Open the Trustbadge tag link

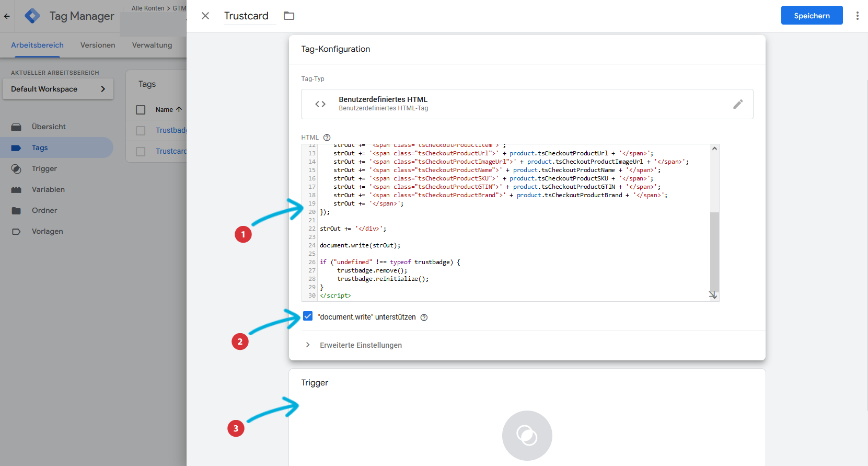[171, 130]
